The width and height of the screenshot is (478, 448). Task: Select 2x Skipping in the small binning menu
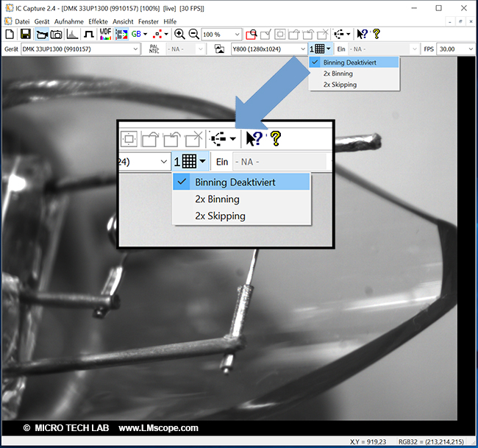pyautogui.click(x=339, y=85)
